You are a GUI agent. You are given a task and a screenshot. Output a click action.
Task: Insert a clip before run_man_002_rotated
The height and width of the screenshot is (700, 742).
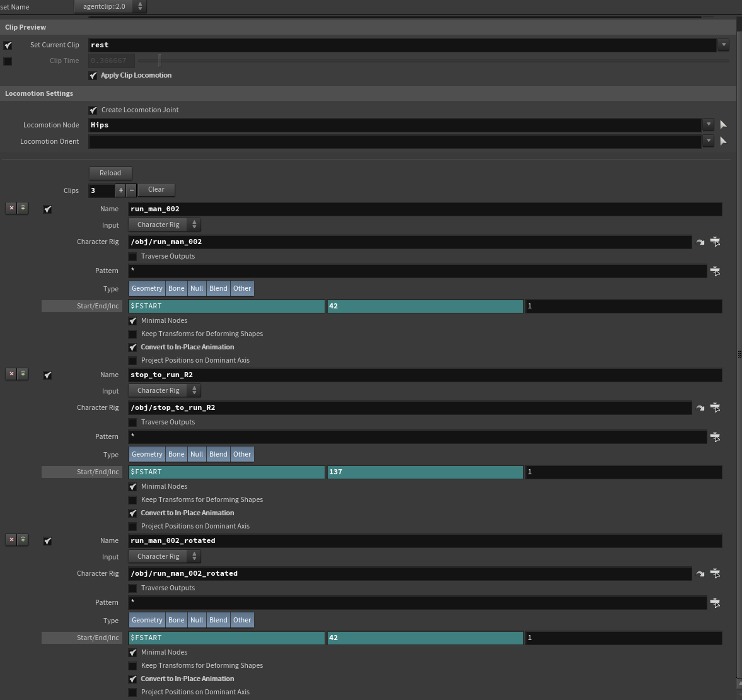click(23, 540)
